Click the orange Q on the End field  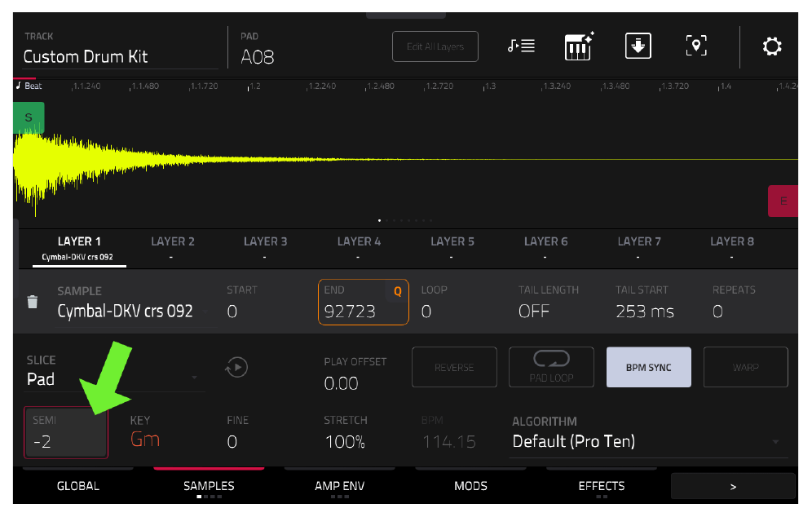[398, 291]
